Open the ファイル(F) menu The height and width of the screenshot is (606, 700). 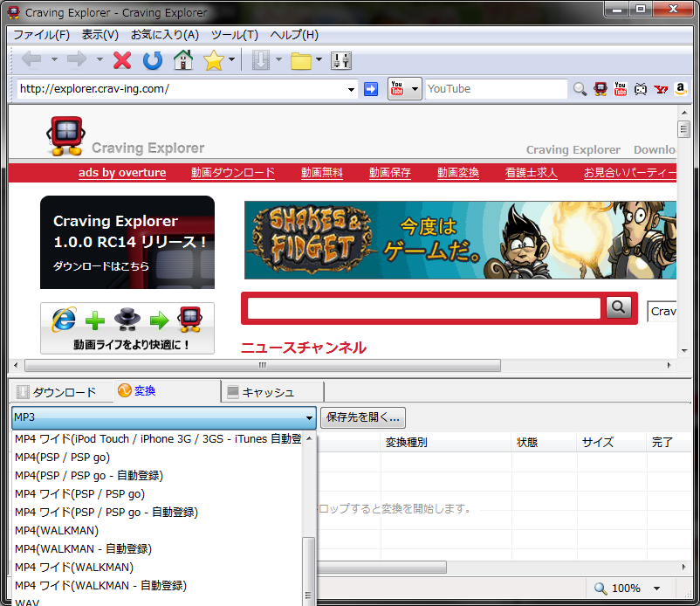tap(42, 35)
